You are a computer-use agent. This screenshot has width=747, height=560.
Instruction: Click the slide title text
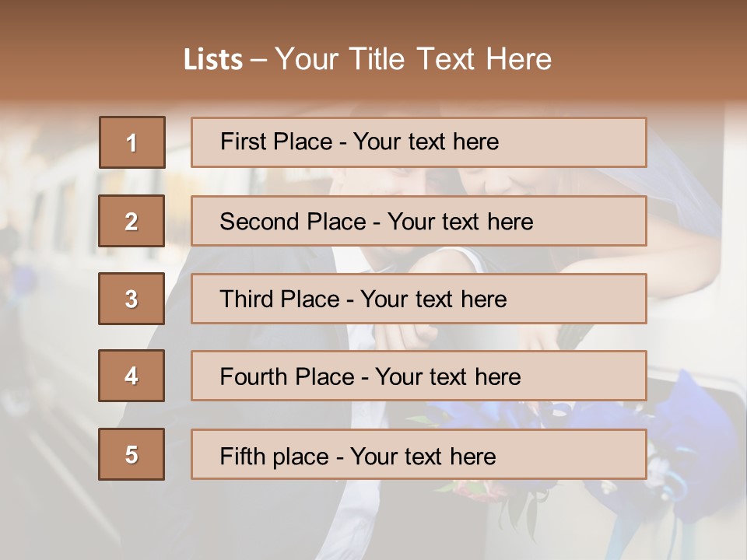tap(367, 59)
